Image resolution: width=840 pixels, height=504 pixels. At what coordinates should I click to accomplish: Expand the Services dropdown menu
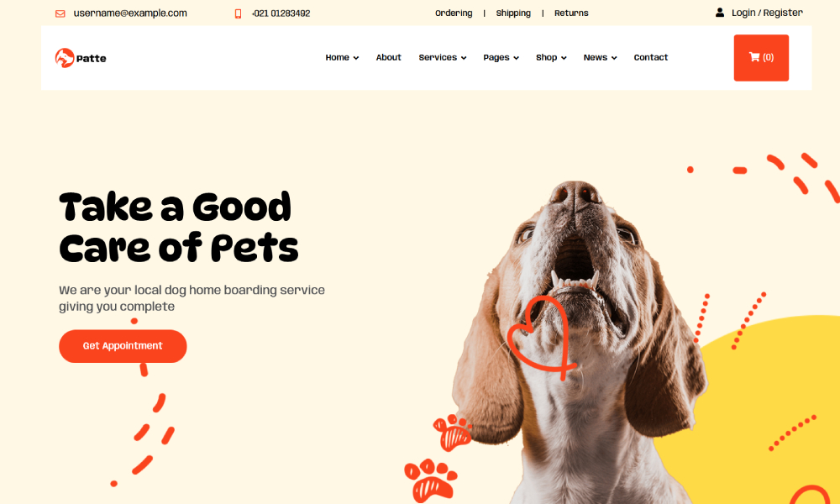443,57
